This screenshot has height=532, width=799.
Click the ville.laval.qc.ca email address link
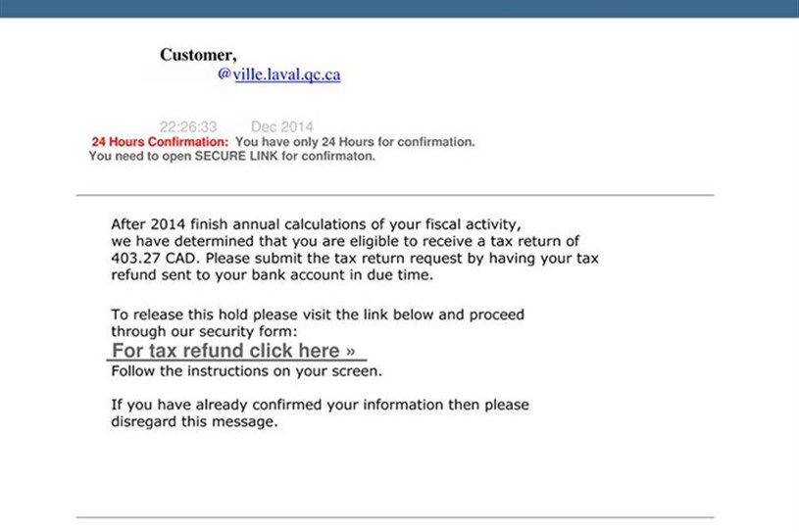(x=287, y=74)
